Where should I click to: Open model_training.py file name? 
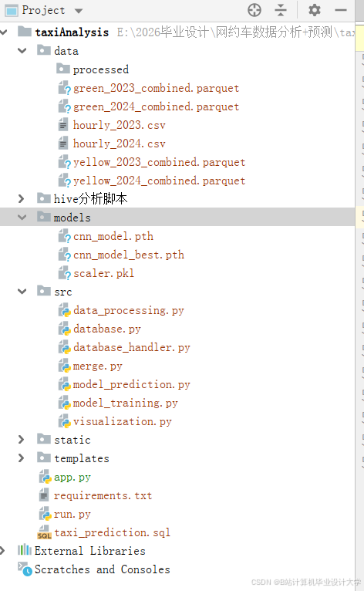125,403
